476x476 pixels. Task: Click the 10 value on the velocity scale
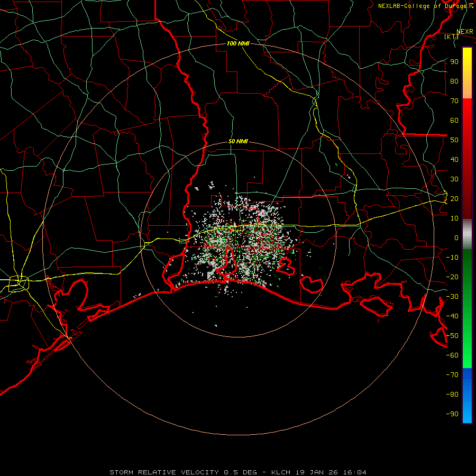454,218
